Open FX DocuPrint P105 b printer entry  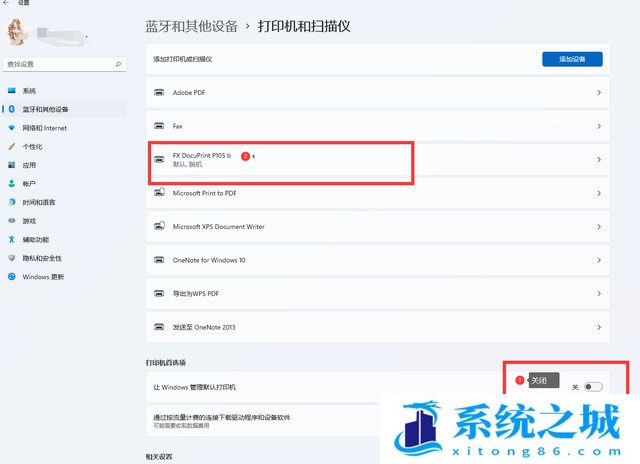point(378,160)
